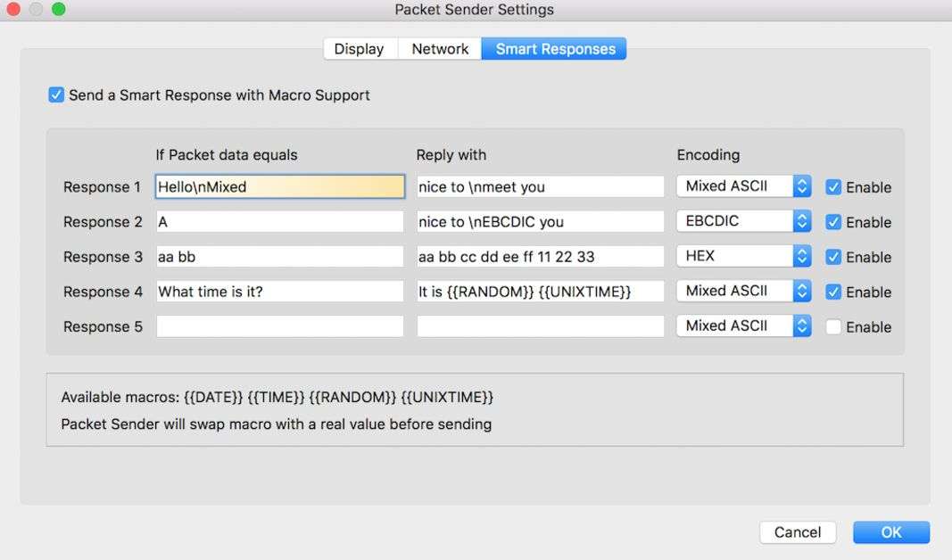Click the 'nice to \nEBCDIC you' reply field

[x=541, y=221]
